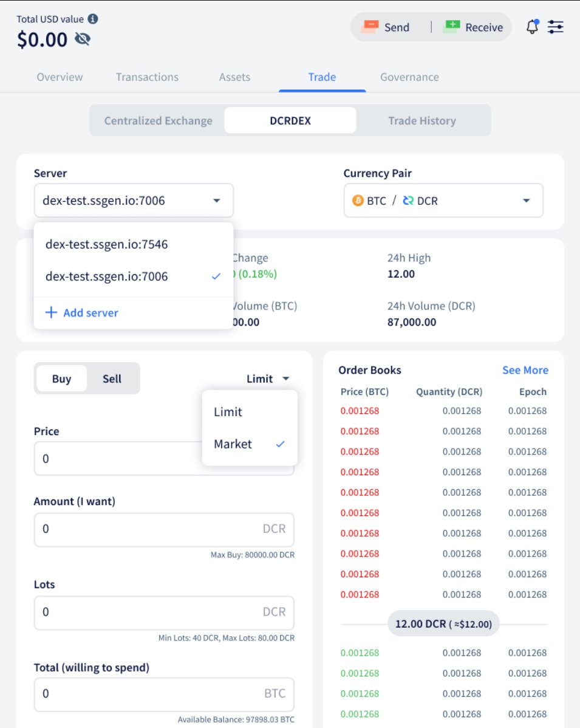Click the Order Books heading

370,370
